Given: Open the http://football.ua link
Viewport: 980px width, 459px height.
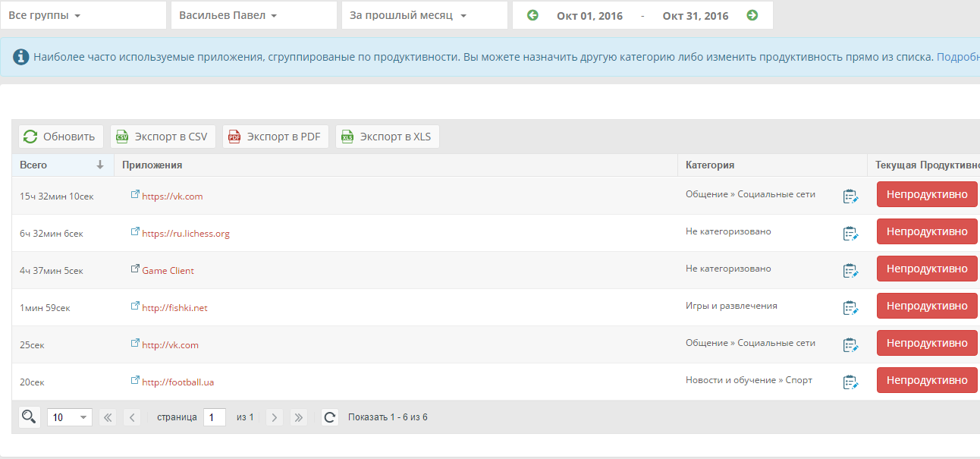Looking at the screenshot, I should [178, 382].
